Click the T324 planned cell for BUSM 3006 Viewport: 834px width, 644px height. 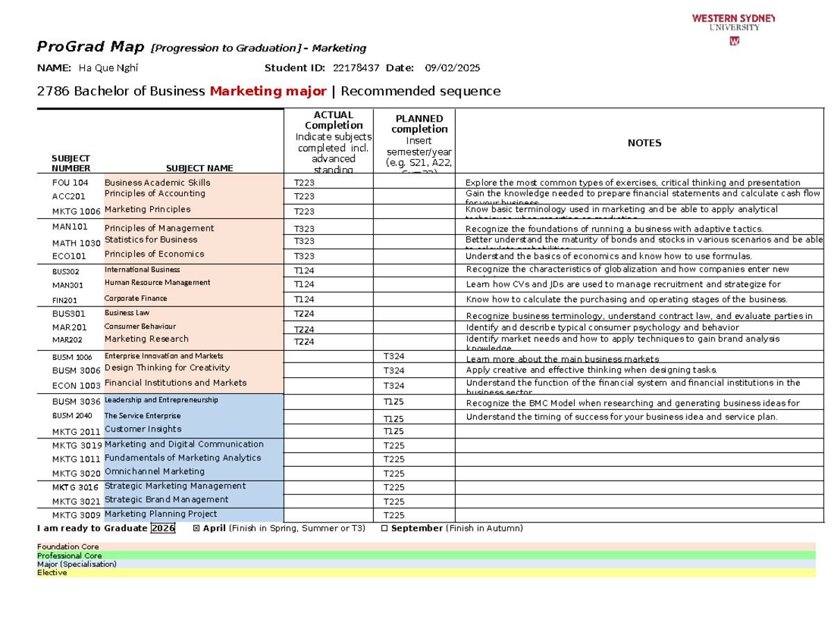tap(390, 370)
